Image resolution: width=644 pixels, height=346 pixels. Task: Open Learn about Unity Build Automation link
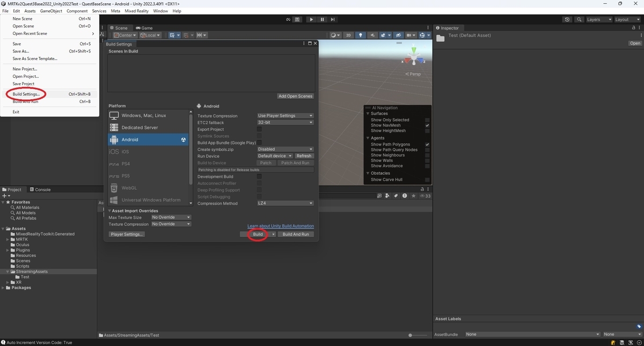point(281,226)
